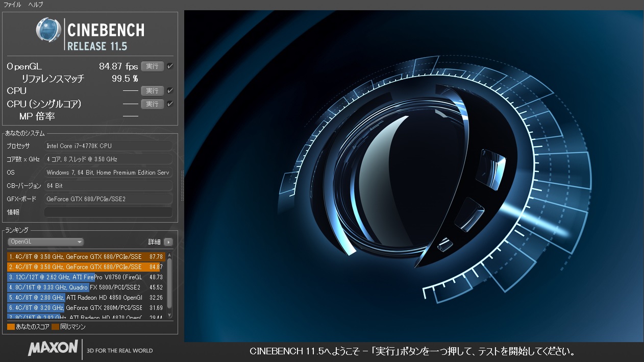
Task: Click the empty 情報 input field
Action: (x=108, y=212)
